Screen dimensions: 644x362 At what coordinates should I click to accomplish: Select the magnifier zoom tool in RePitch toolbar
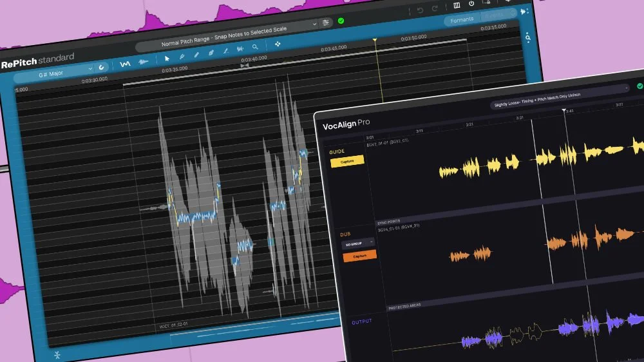point(255,47)
